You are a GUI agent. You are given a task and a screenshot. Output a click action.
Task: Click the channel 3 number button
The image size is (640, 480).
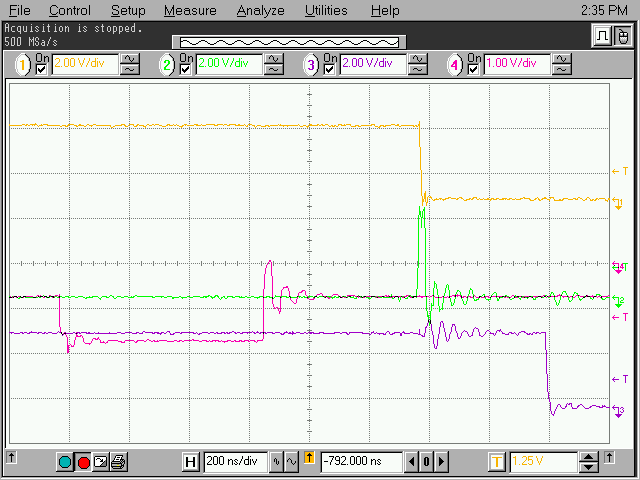pos(311,64)
